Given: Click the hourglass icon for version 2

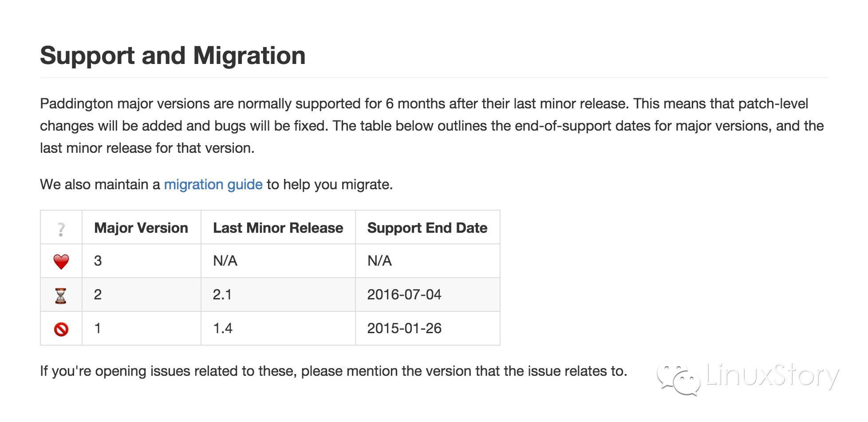Looking at the screenshot, I should pos(61,295).
